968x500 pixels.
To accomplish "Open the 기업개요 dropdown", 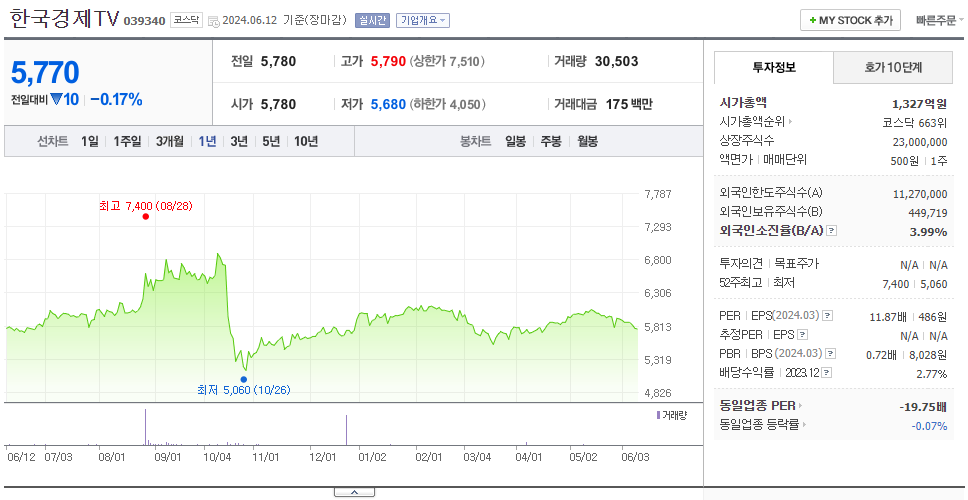I will (423, 20).
